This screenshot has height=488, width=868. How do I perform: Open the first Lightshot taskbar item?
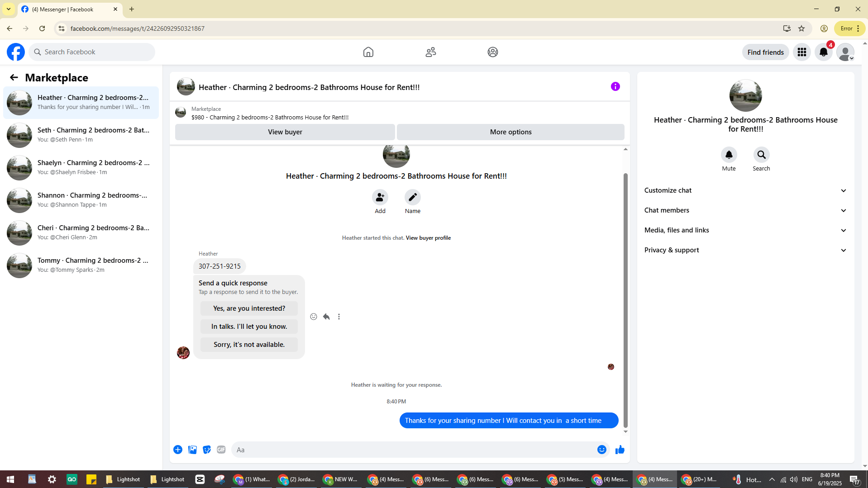pyautogui.click(x=123, y=479)
